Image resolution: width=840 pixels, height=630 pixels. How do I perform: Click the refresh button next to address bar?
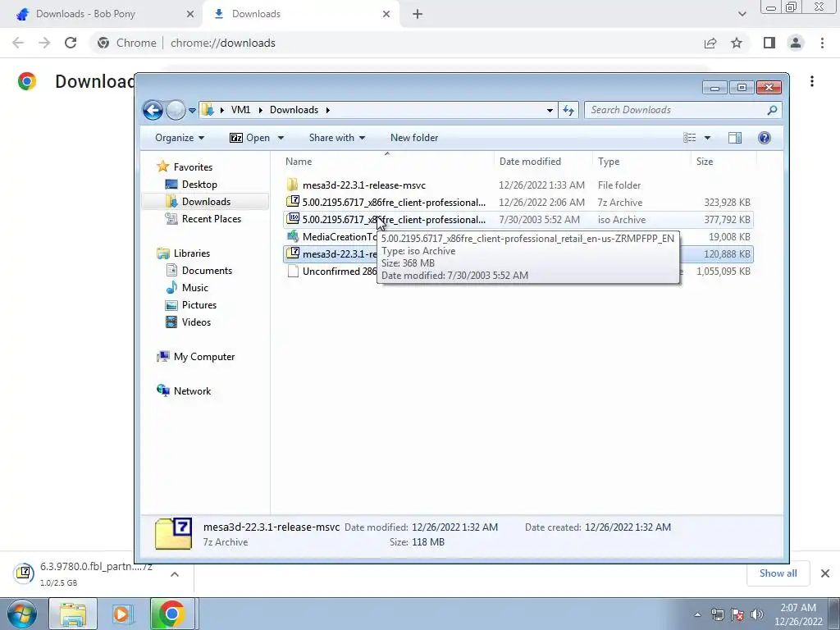[x=568, y=111]
